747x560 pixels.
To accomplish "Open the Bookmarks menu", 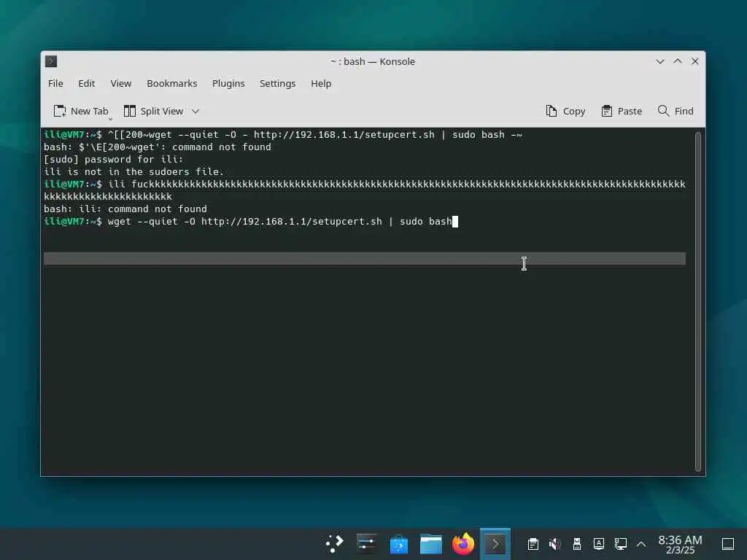I will pyautogui.click(x=171, y=83).
